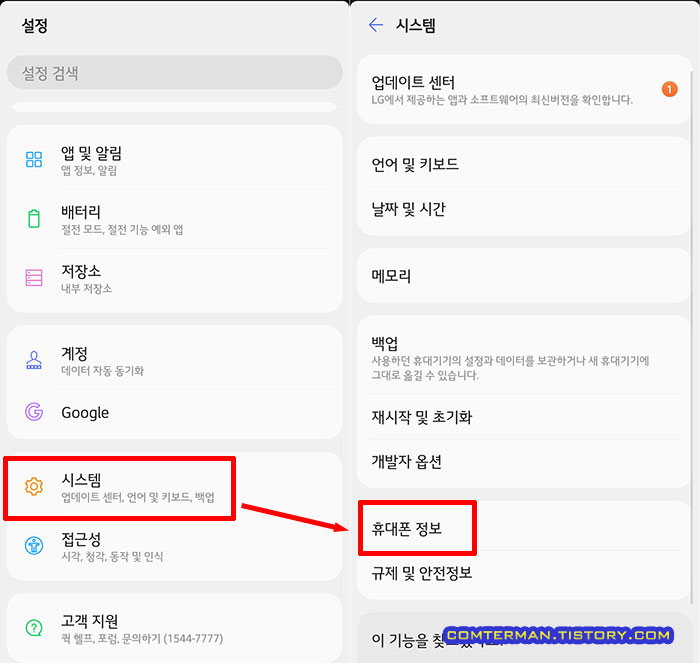Tap the blue accessibility icon

[x=34, y=545]
